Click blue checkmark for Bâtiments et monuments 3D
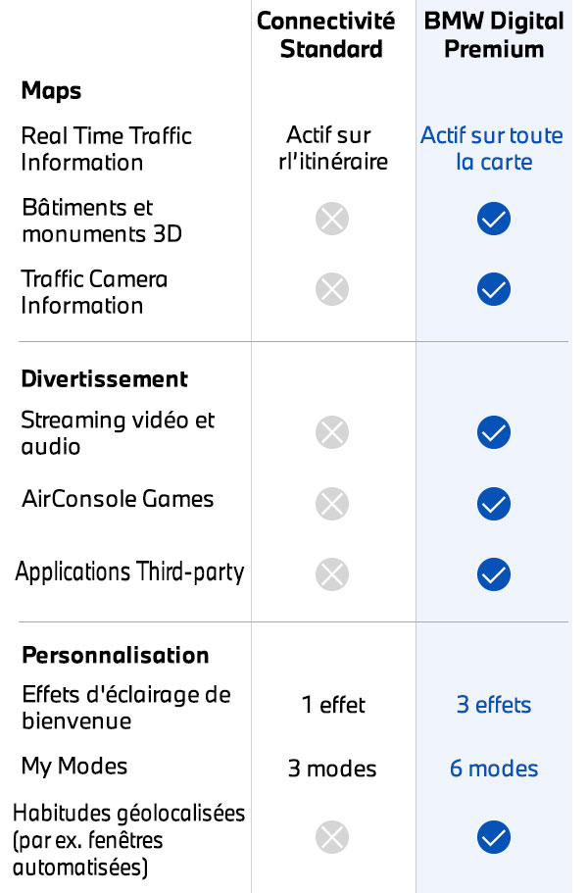The height and width of the screenshot is (893, 588). click(494, 219)
